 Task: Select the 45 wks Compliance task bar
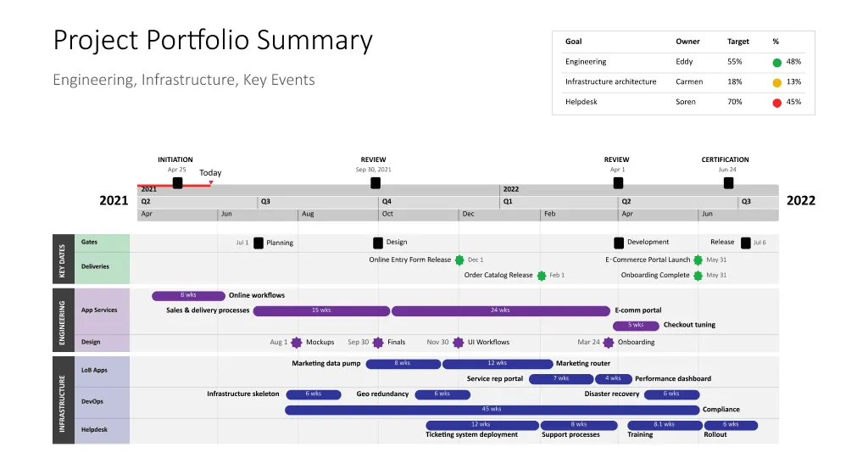(492, 410)
